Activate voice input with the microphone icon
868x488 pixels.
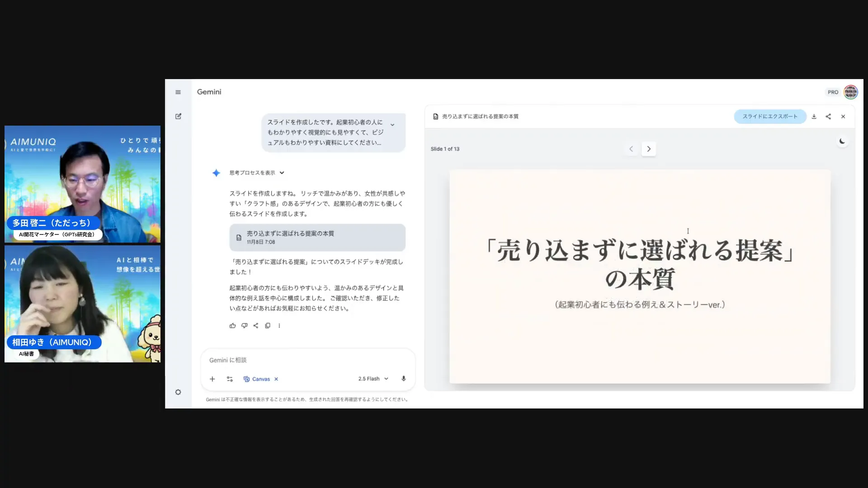click(403, 379)
